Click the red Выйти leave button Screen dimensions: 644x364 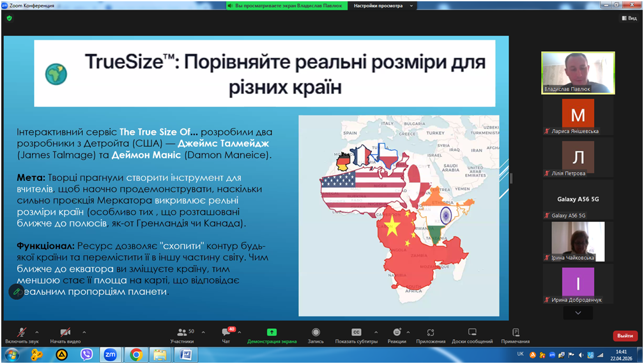click(625, 336)
